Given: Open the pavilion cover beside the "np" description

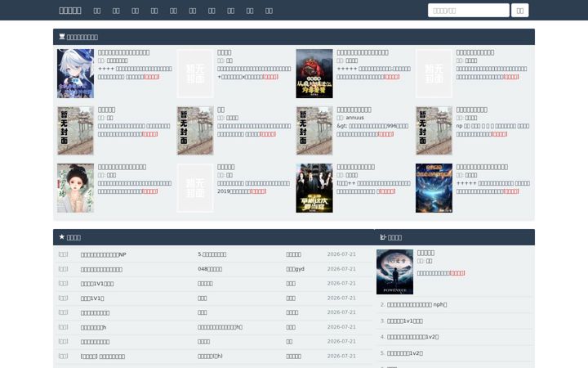Looking at the screenshot, I should pyautogui.click(x=434, y=131).
